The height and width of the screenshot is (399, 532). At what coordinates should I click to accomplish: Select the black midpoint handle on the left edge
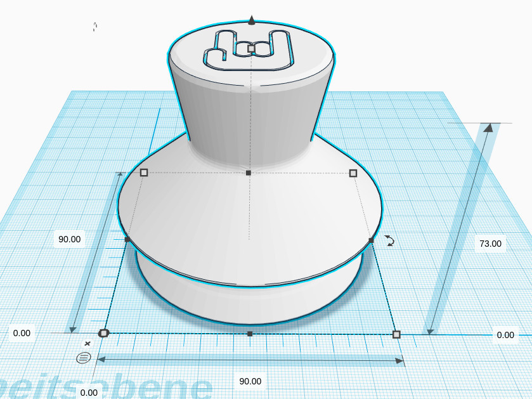(x=127, y=240)
